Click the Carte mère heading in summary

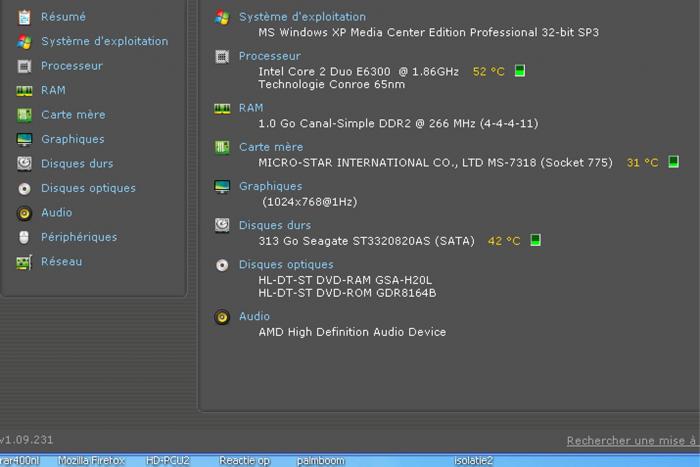pyautogui.click(x=271, y=147)
